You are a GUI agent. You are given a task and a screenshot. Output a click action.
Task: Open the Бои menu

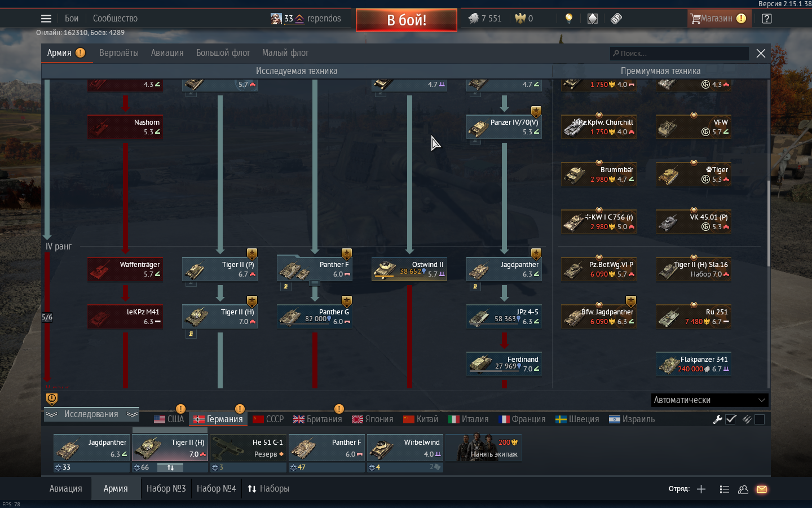[72, 19]
